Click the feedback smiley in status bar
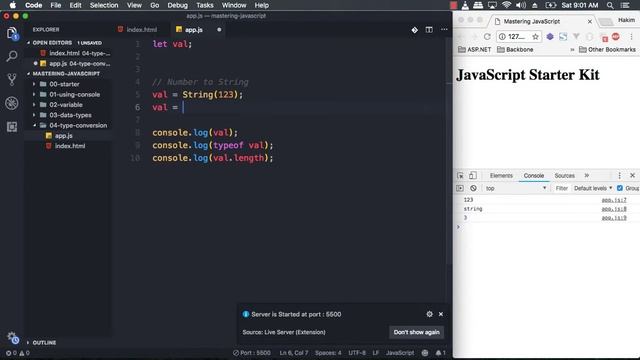Viewport: 640px width, 360px height. click(425, 353)
